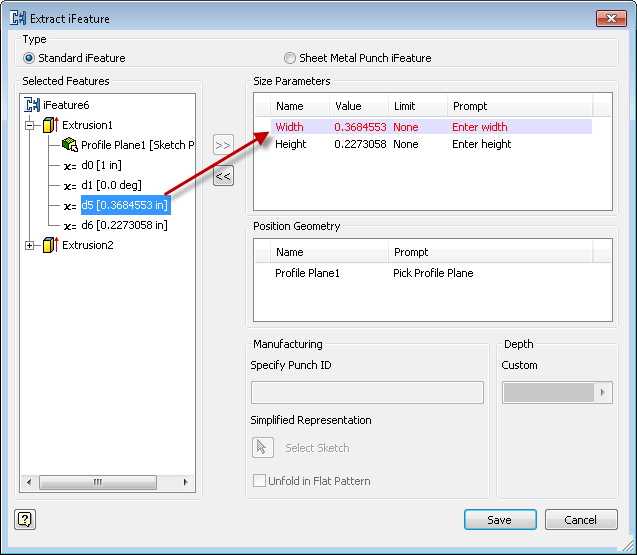Choose Sheet Metal Punch iFeature option
637x555 pixels.
tap(290, 58)
